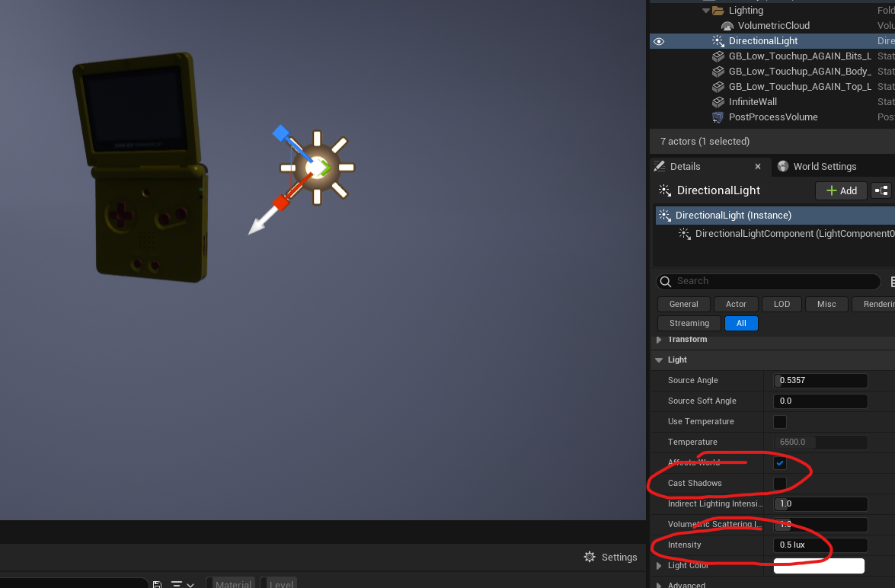Screen dimensions: 895x588
Task: Click the white Light Color swatch
Action: click(x=819, y=566)
